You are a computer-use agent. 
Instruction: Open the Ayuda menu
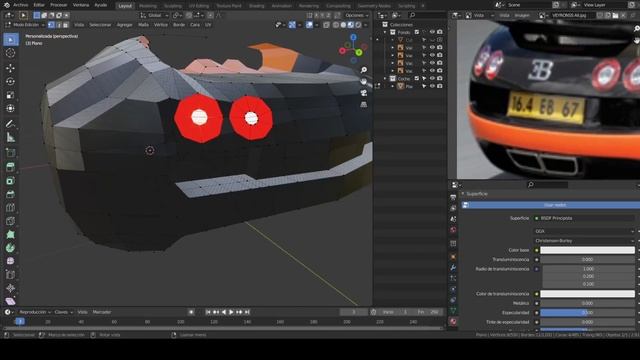(101, 5)
